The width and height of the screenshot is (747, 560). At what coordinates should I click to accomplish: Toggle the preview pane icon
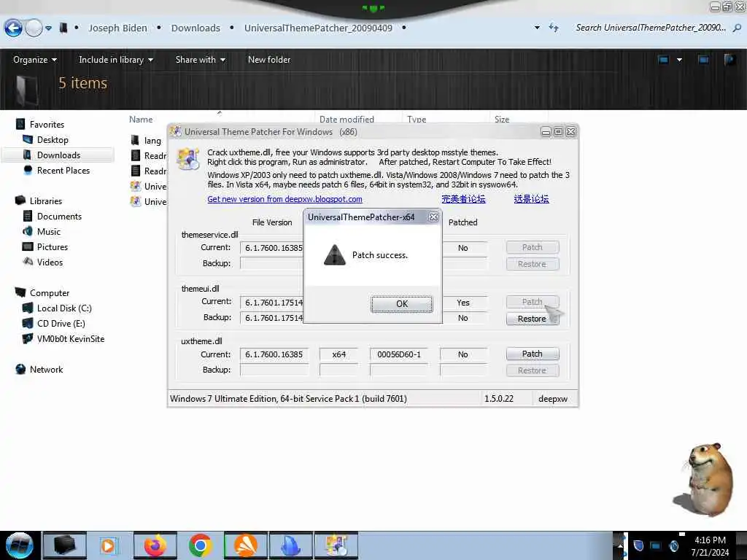point(703,60)
